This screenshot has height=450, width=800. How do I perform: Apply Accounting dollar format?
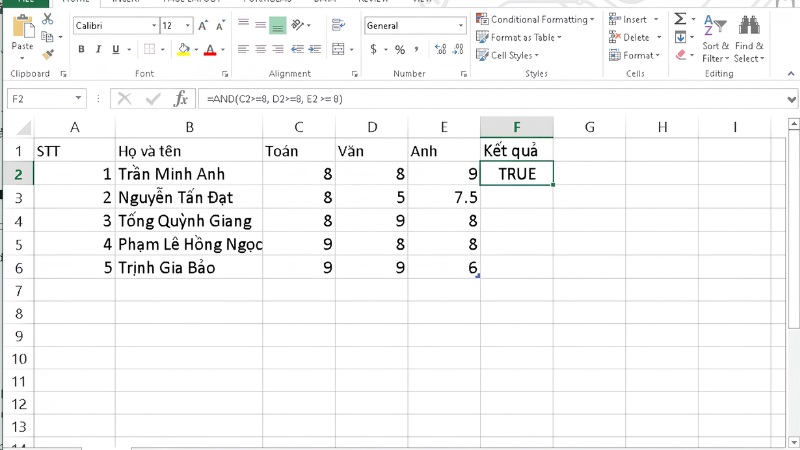(373, 49)
